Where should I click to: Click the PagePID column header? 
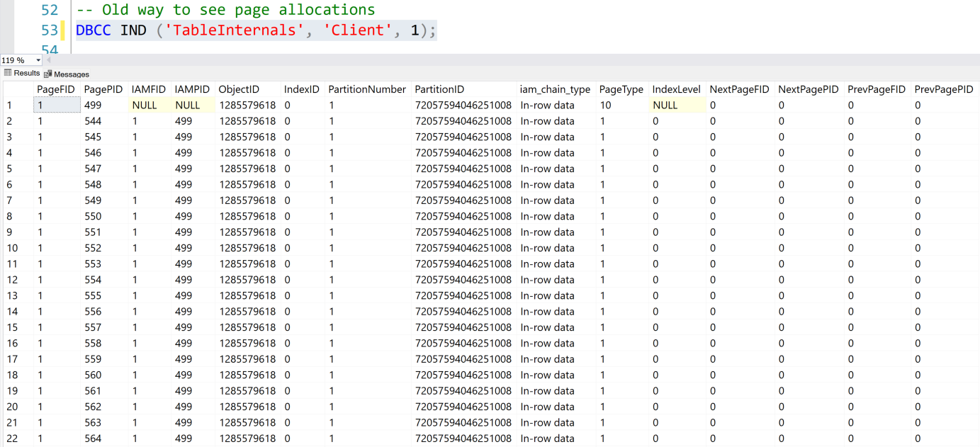tap(103, 89)
